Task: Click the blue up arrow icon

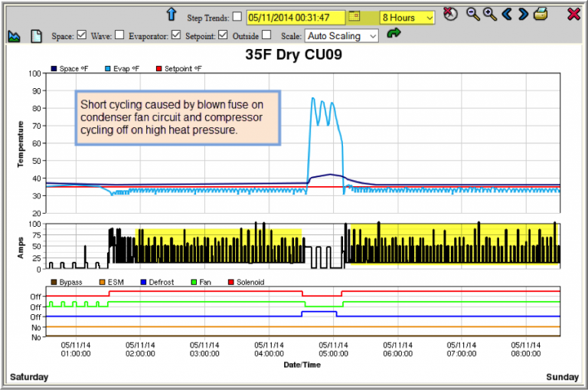Action: tap(171, 15)
